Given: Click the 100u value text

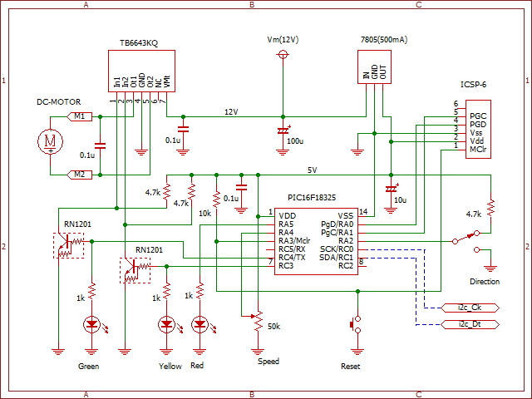Looking at the screenshot, I should 295,141.
